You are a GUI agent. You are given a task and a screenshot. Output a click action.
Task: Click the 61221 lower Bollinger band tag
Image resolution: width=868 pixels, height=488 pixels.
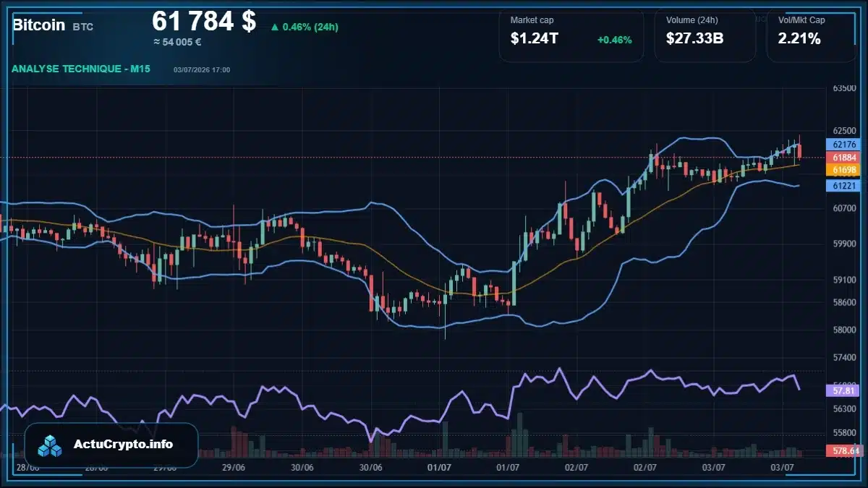[842, 186]
